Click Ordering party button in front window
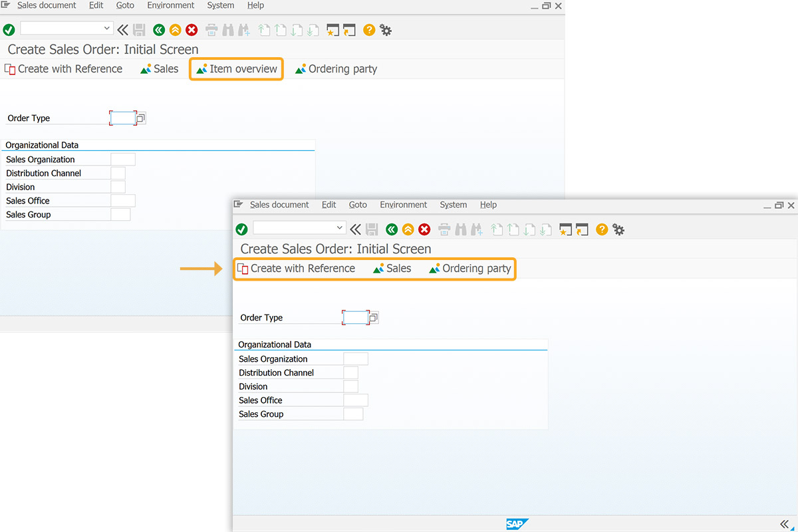This screenshot has width=798, height=532. (470, 269)
